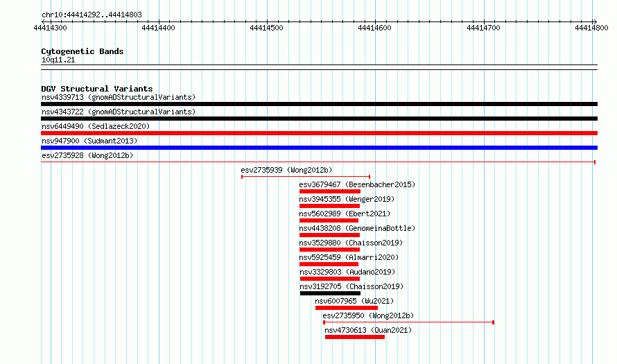Click the red bar under nsv6007965
617x364 pixels.
coord(347,308)
